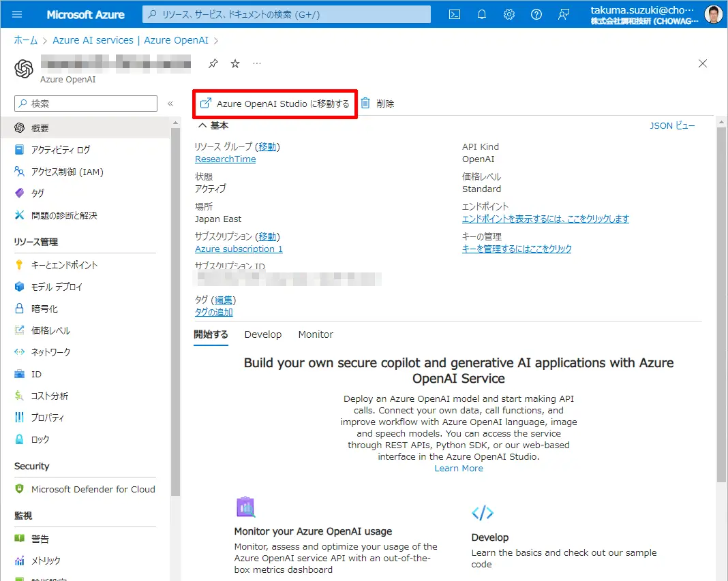Click the ロック padlock icon

coord(19,439)
